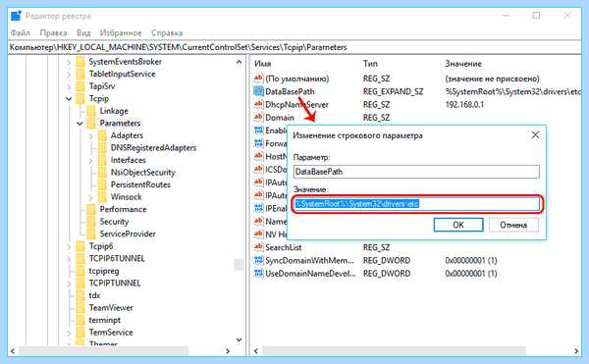Click the registry path address bar
Viewport: 589px width, 364px height.
[x=294, y=47]
